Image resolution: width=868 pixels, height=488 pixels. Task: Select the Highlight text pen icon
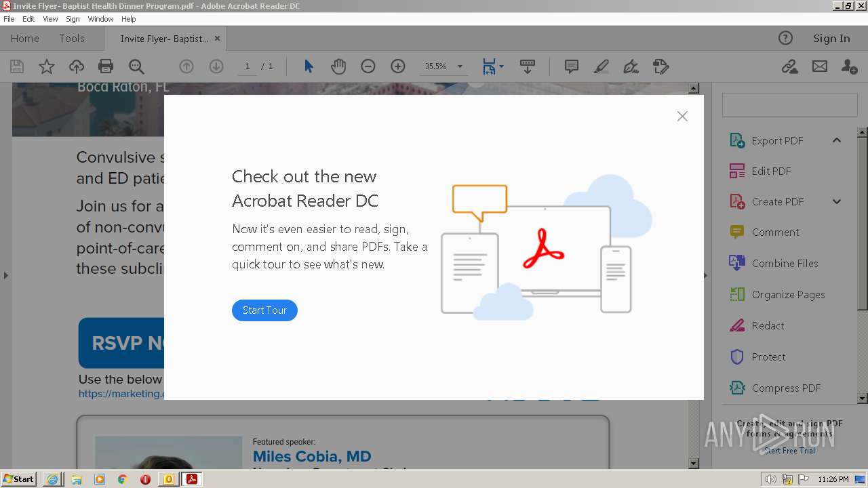point(601,66)
